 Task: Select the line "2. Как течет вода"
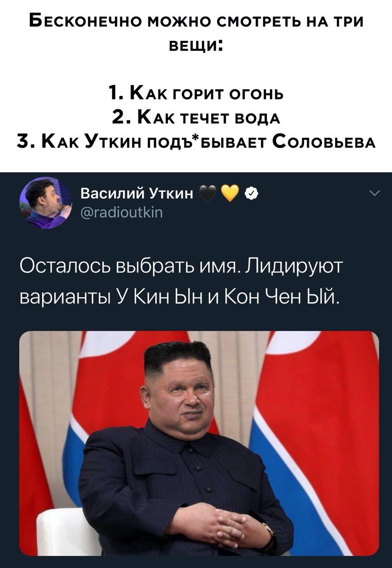click(196, 117)
